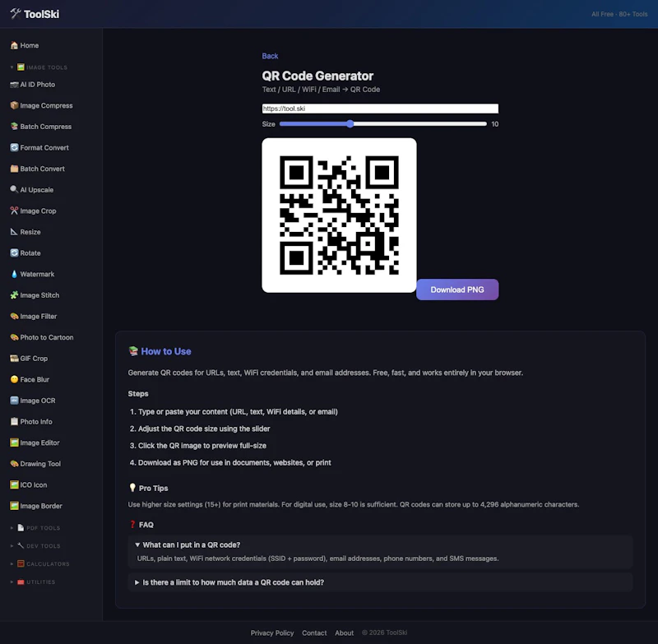Viewport: 658px width, 644px height.
Task: Click the Image Compress box icon
Action: [x=14, y=106]
